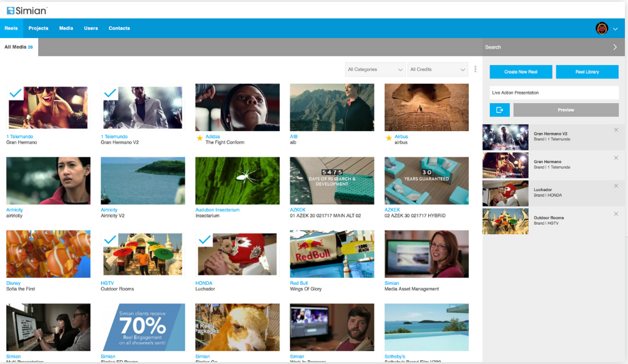Select the airtricity woman thumbnail

coord(49,180)
